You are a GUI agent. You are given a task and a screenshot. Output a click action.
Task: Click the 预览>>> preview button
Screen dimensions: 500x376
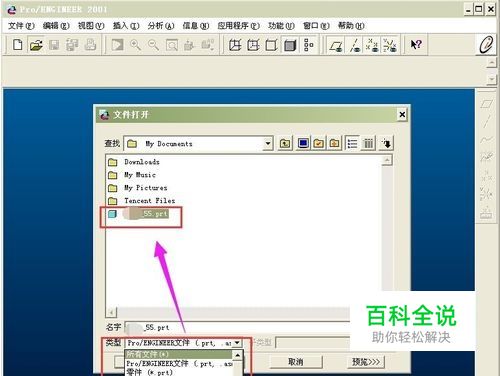point(365,362)
